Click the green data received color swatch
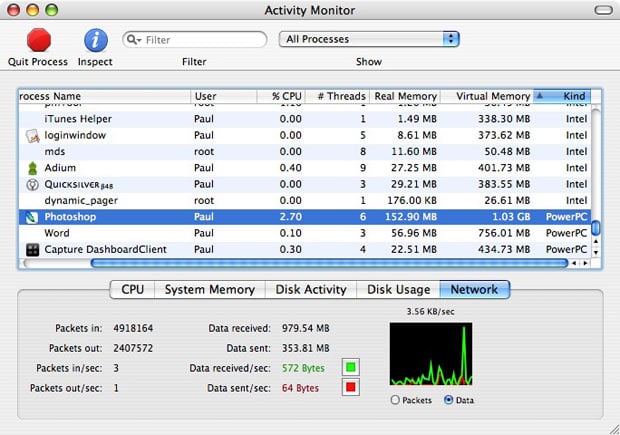 (x=351, y=367)
